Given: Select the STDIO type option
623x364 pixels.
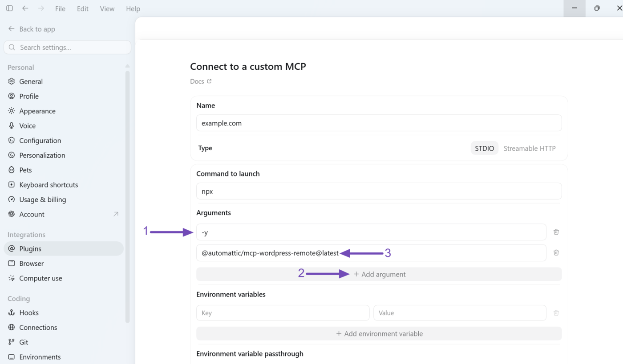Looking at the screenshot, I should pos(484,148).
